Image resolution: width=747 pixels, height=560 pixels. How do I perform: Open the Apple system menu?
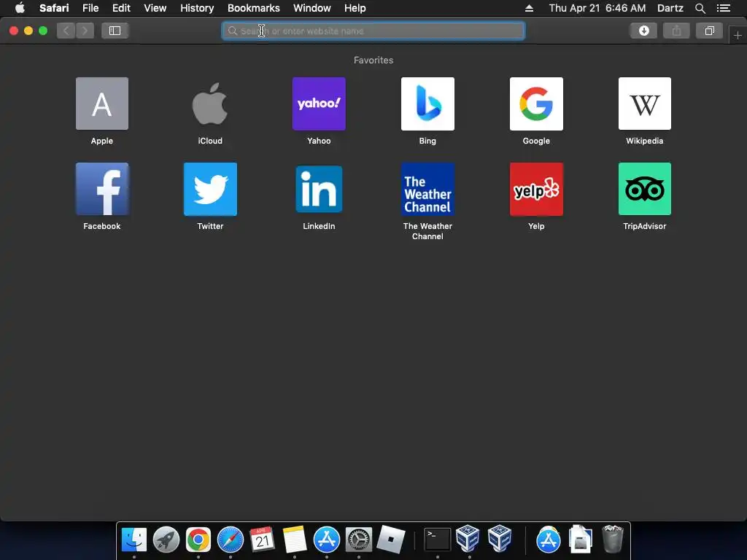(x=20, y=8)
